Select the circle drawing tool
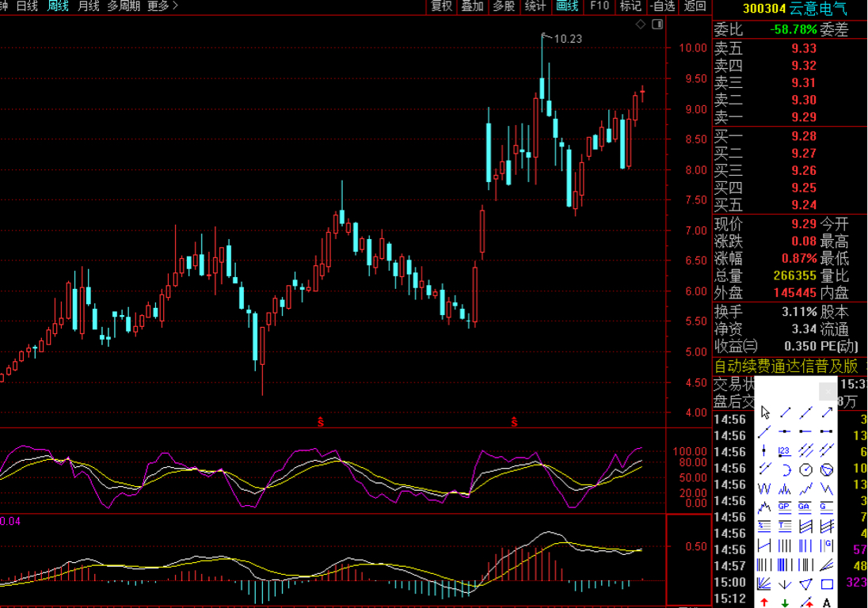The image size is (868, 608). coord(806,469)
